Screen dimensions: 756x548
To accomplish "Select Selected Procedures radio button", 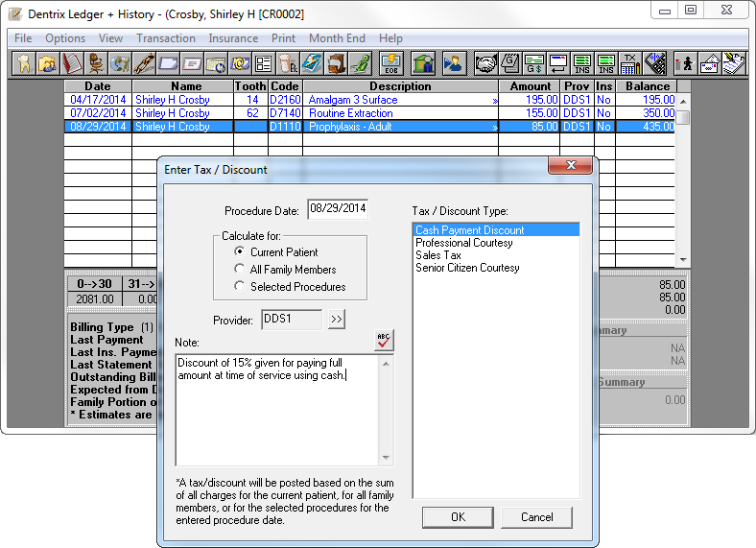I will [x=239, y=286].
